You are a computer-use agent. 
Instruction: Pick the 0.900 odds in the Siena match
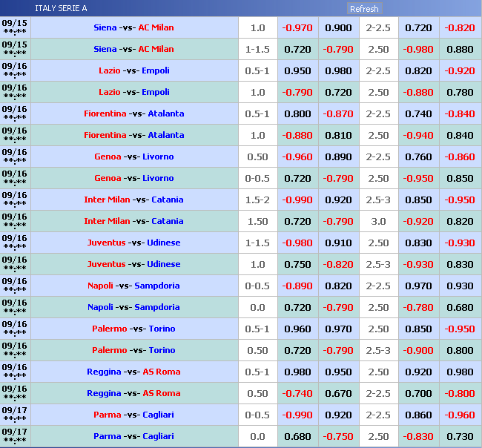[339, 27]
